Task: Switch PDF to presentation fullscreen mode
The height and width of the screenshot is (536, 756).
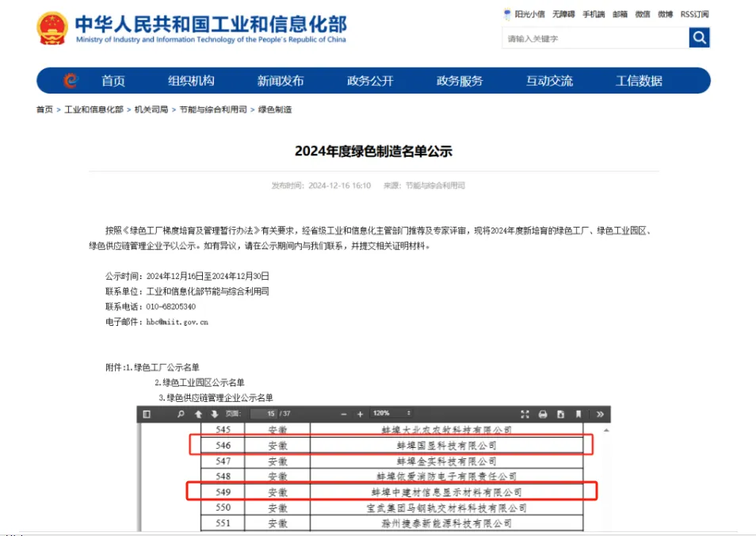Action: 525,414
